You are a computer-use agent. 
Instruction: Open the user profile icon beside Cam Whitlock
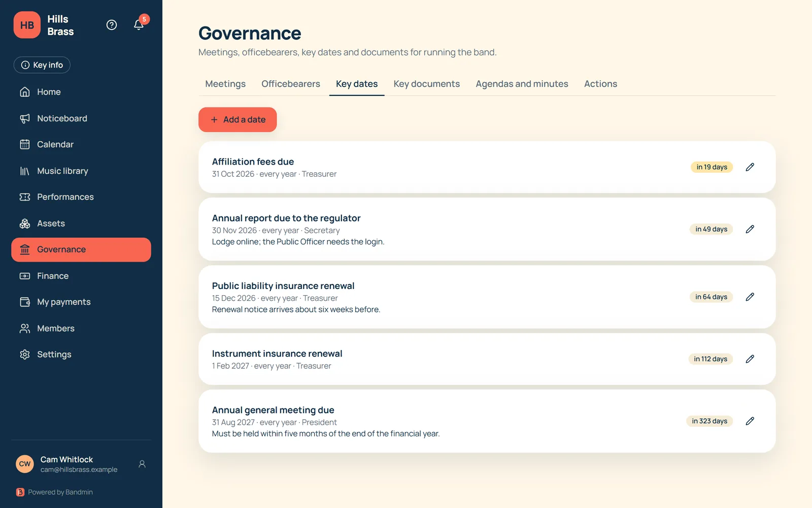(142, 464)
